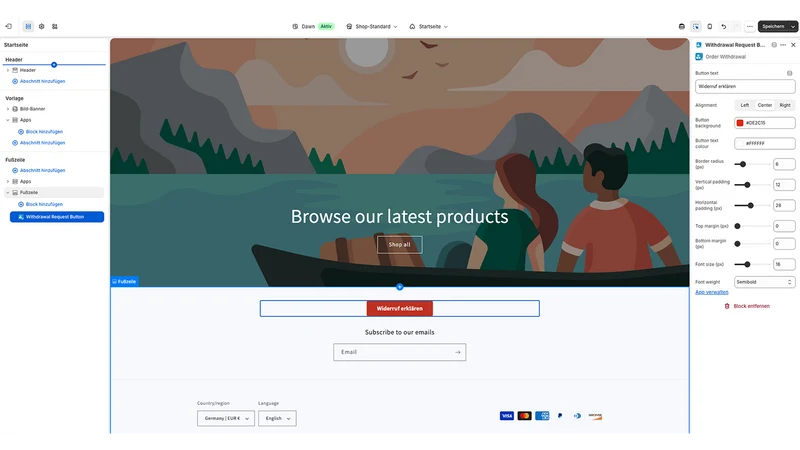Click the trash icon beside Block entfernen
This screenshot has width=800, height=450.
(x=727, y=306)
